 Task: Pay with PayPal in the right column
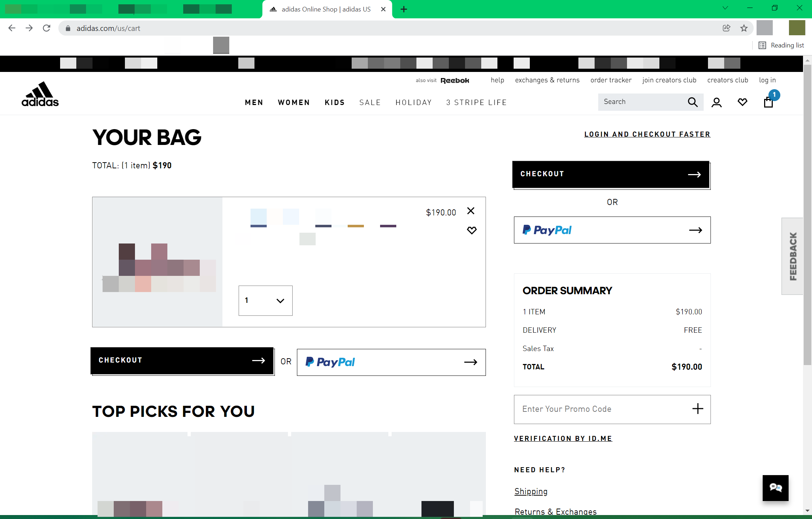612,230
